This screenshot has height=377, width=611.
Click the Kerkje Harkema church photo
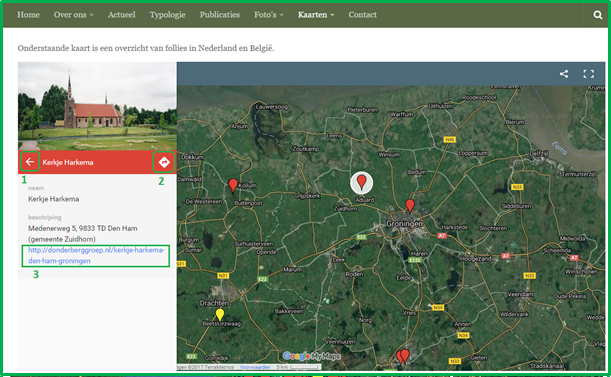tap(97, 106)
